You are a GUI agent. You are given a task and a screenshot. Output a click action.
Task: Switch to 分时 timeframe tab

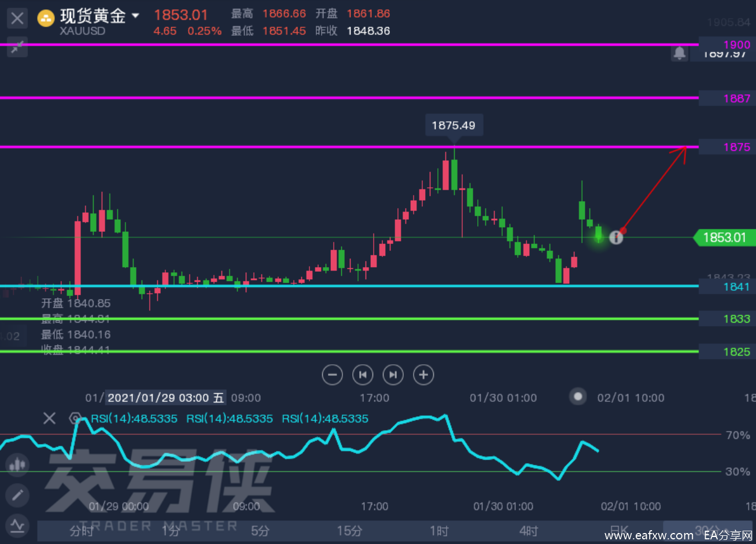82,531
